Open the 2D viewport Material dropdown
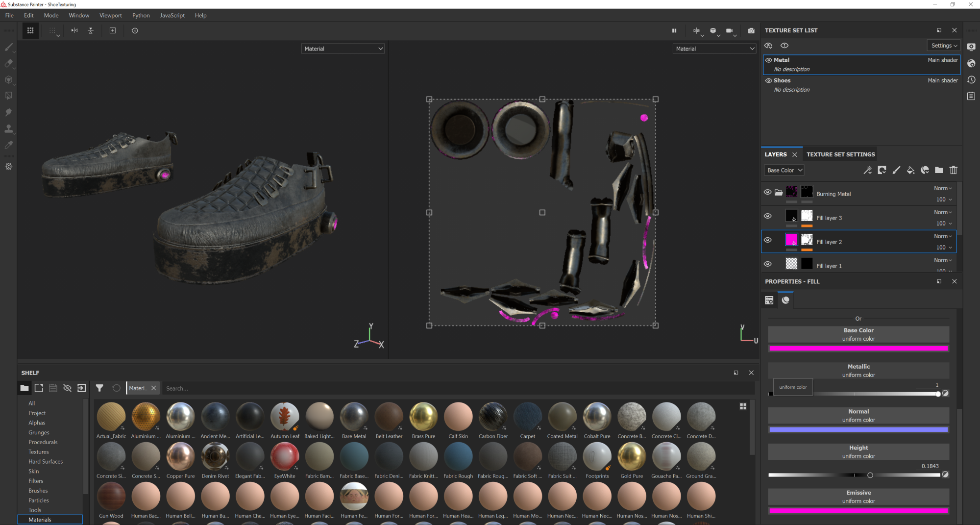Screen dimensions: 980x525 (x=714, y=49)
